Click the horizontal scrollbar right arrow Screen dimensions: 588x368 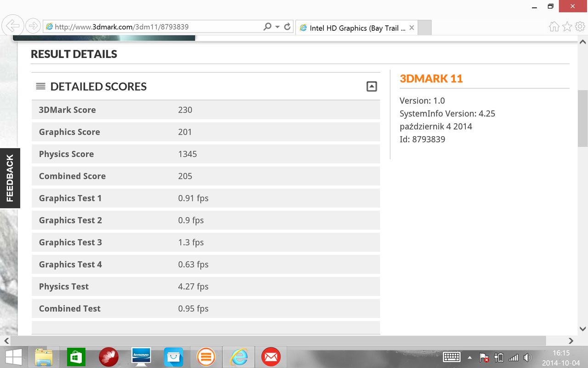571,341
